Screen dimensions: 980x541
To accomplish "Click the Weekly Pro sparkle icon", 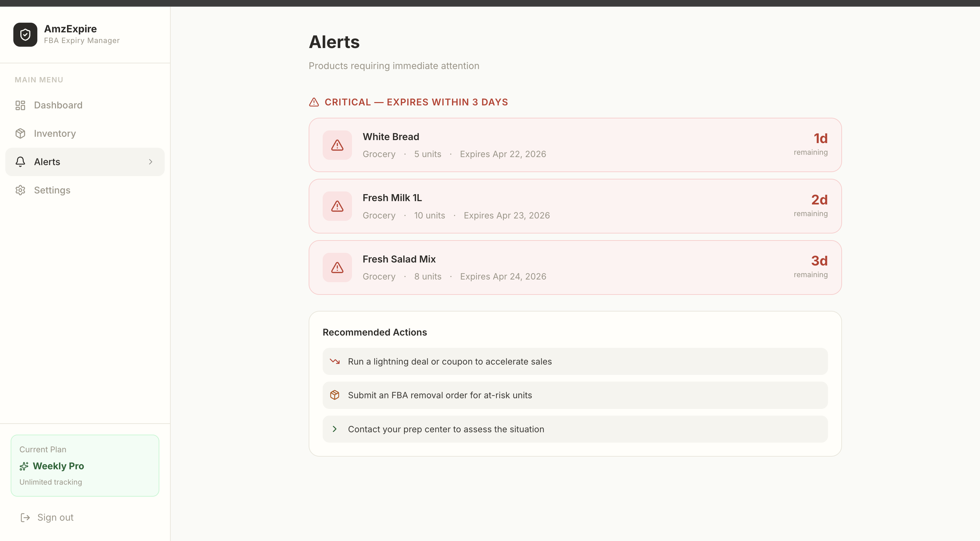I will click(x=24, y=466).
